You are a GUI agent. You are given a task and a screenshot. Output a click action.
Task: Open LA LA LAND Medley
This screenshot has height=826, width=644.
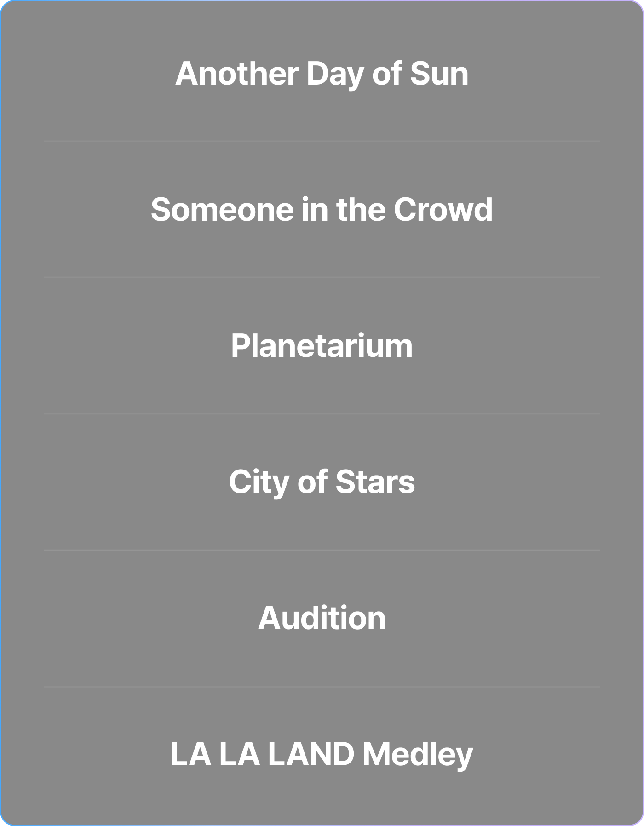(x=322, y=754)
